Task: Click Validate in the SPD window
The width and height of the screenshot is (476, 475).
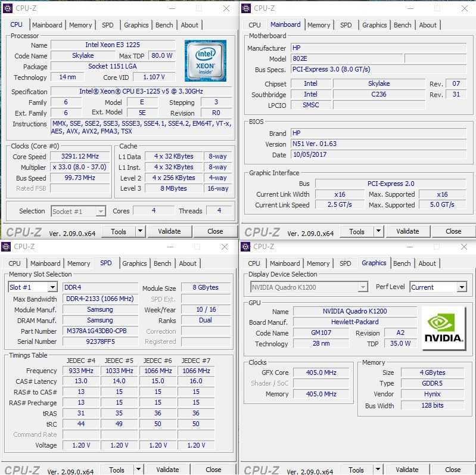Action: (167, 470)
